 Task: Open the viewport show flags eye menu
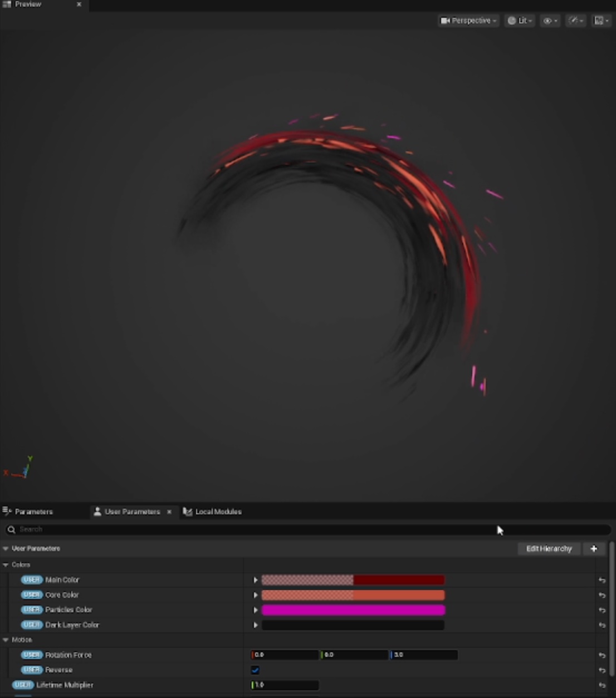(550, 21)
